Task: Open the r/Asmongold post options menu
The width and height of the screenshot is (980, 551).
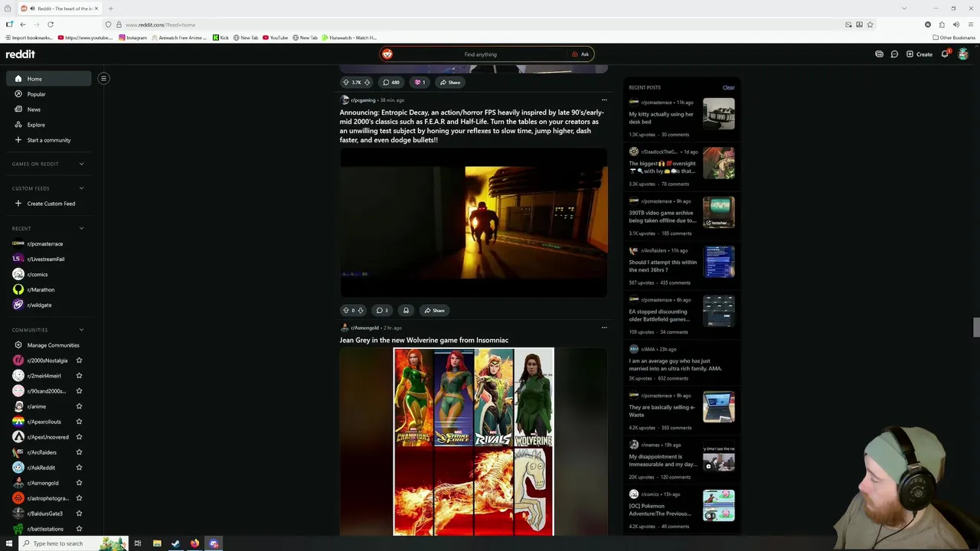Action: click(604, 328)
